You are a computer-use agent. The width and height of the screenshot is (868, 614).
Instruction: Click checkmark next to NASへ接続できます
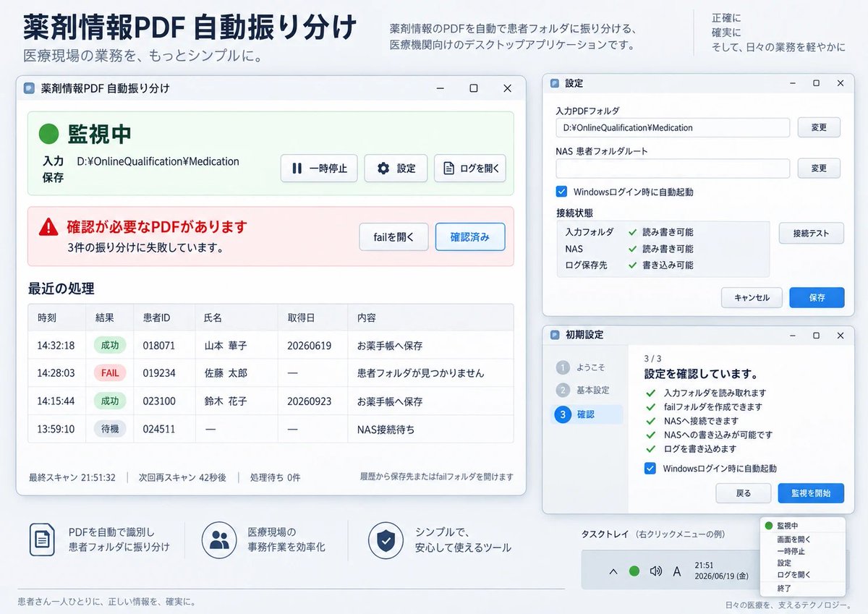tap(650, 421)
